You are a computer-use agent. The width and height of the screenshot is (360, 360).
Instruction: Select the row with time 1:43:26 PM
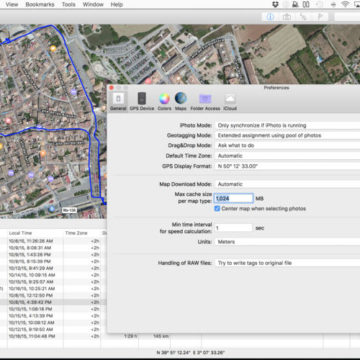(53, 255)
